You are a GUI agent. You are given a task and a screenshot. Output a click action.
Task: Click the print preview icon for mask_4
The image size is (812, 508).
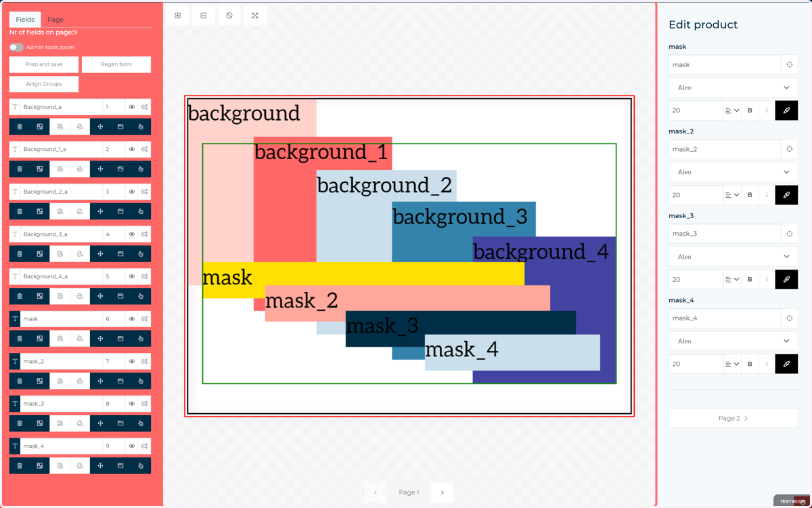80,466
